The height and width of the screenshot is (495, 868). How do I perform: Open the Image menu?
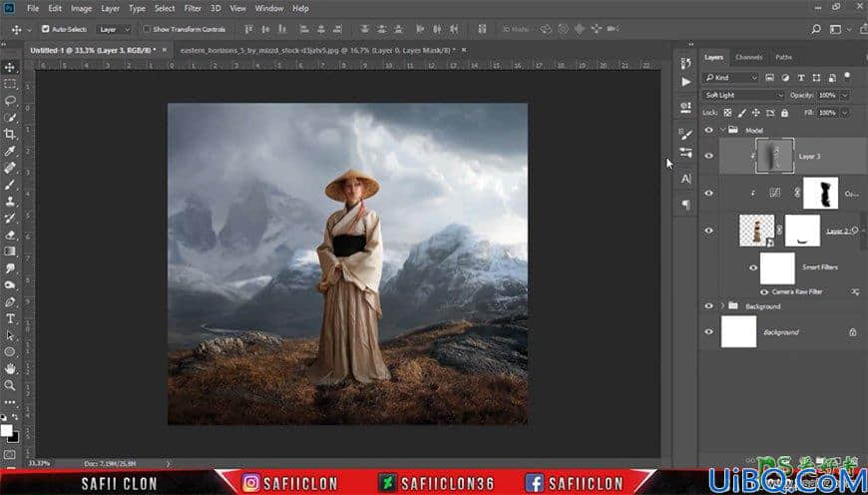pyautogui.click(x=82, y=9)
